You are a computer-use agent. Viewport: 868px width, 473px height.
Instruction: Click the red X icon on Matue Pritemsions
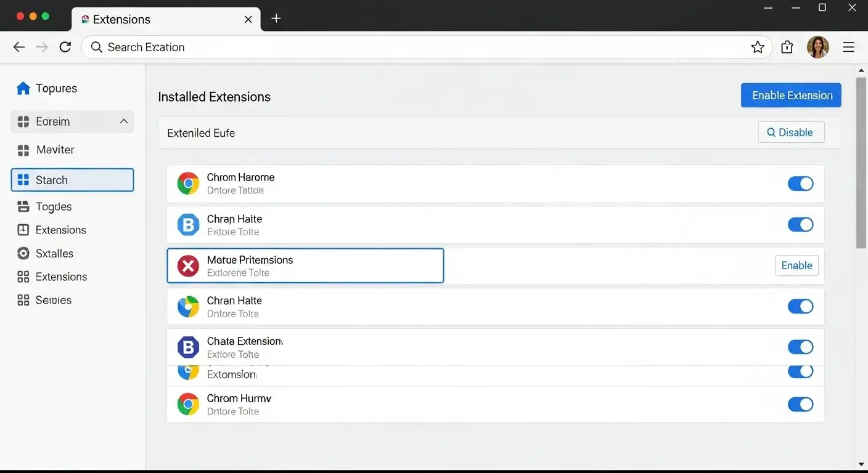coord(188,265)
